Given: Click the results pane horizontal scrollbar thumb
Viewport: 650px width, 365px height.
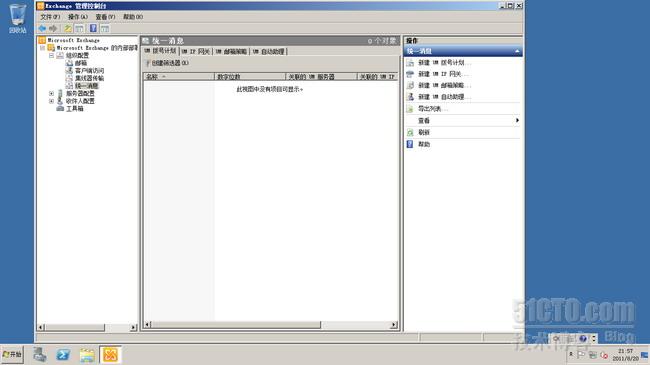Looking at the screenshot, I should 235,325.
